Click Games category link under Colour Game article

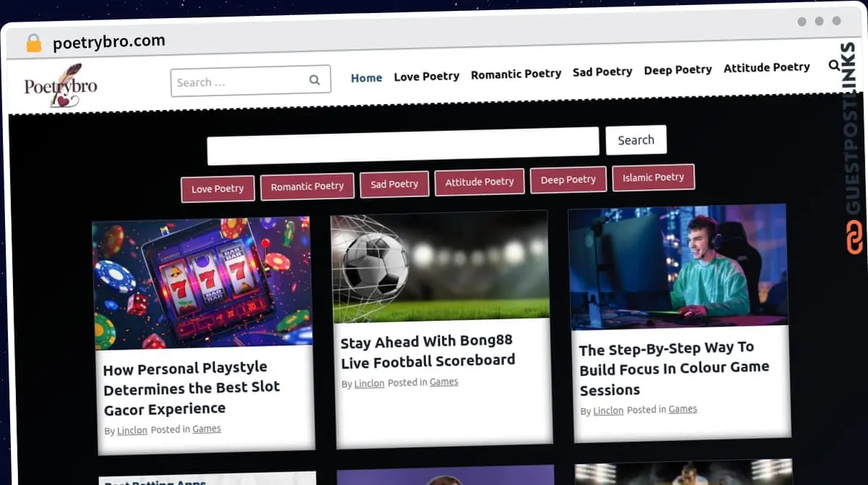click(682, 409)
